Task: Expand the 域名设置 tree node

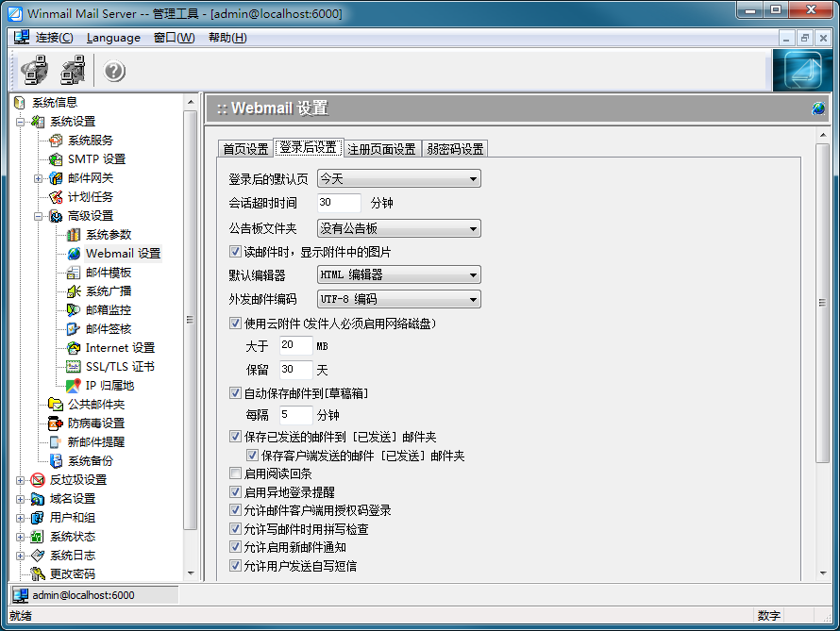Action: (20, 498)
